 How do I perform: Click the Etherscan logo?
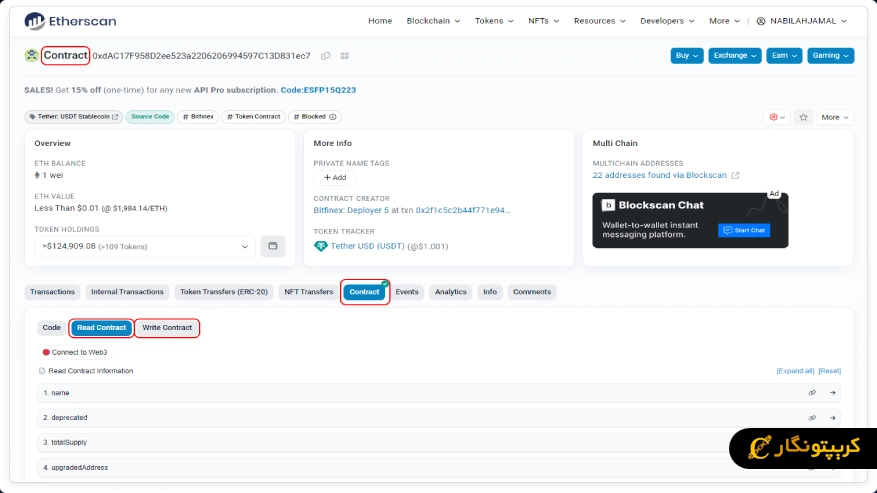pyautogui.click(x=70, y=21)
